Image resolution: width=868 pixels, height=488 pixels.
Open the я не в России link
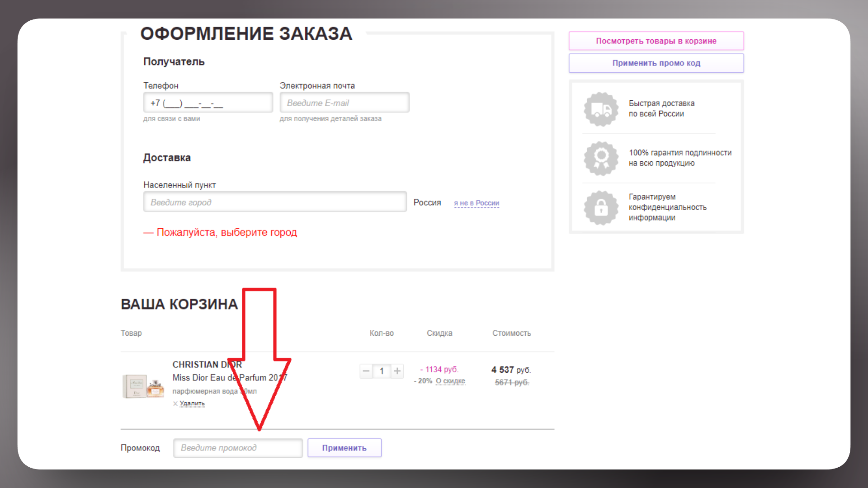(x=476, y=203)
